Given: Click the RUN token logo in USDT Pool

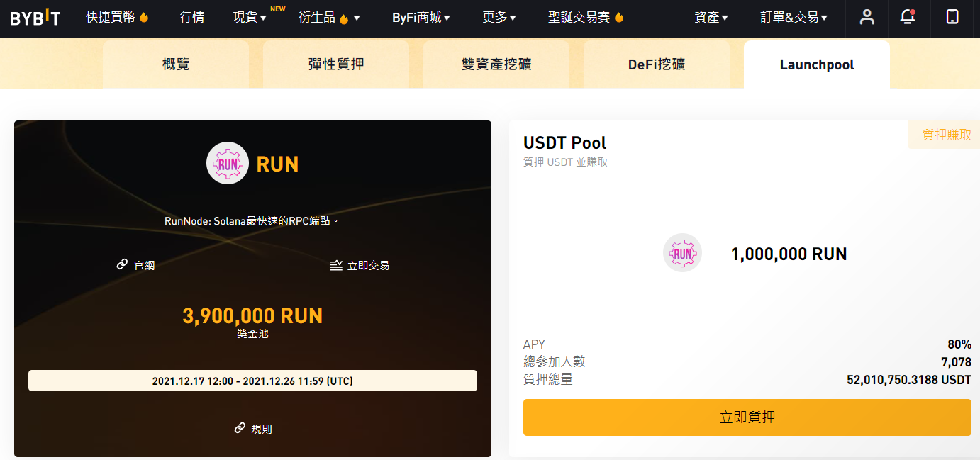Looking at the screenshot, I should tap(682, 253).
